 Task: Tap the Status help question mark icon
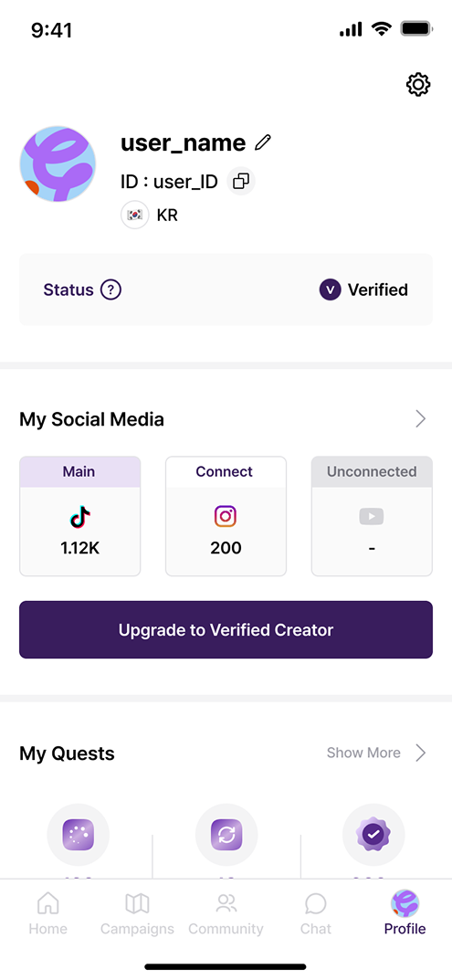(x=110, y=290)
